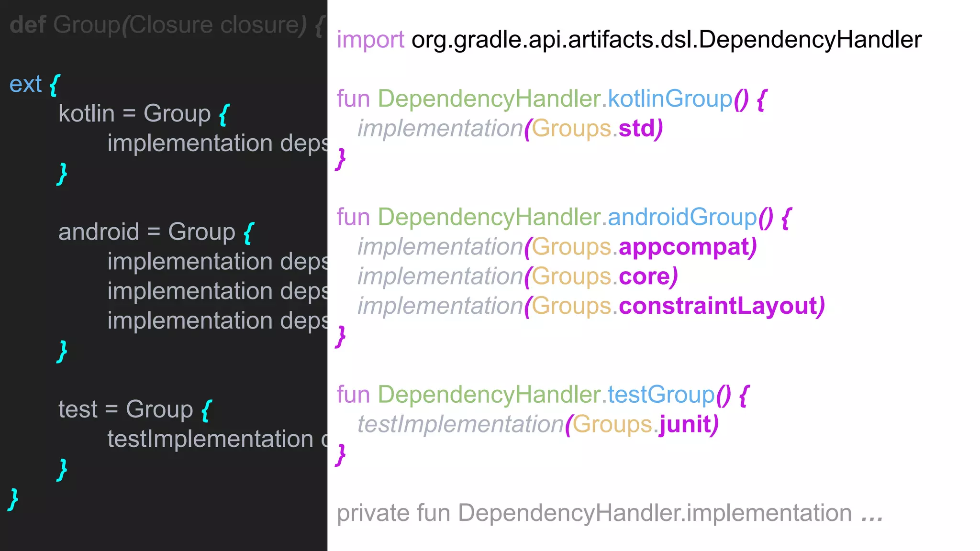980x551 pixels.
Task: Click 'constraintLayout' property text
Action: [x=718, y=306]
